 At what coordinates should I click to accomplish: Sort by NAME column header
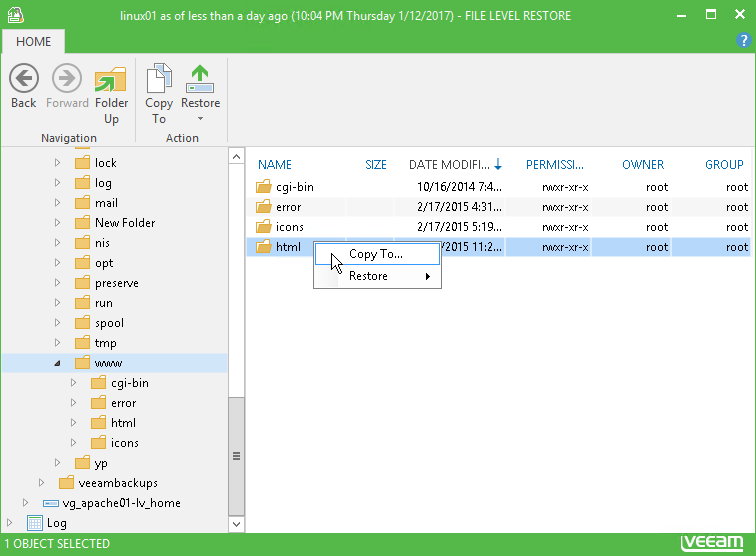tap(274, 165)
